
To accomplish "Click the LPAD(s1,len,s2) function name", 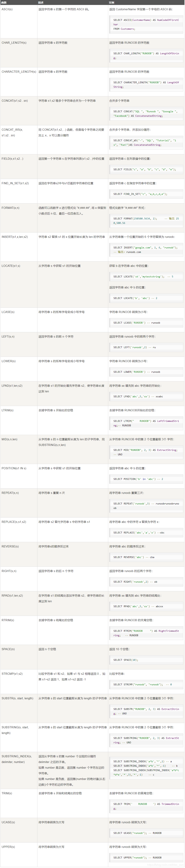I will pyautogui.click(x=12, y=386).
